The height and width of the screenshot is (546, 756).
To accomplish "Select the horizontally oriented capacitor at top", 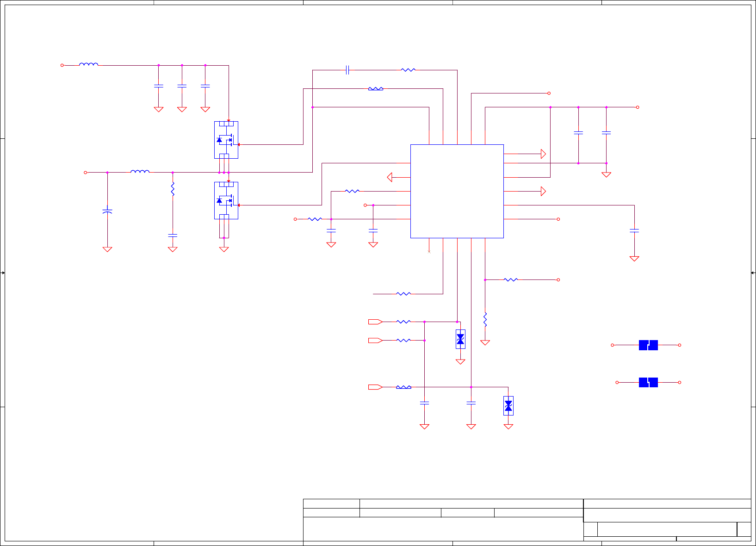I will pos(347,70).
